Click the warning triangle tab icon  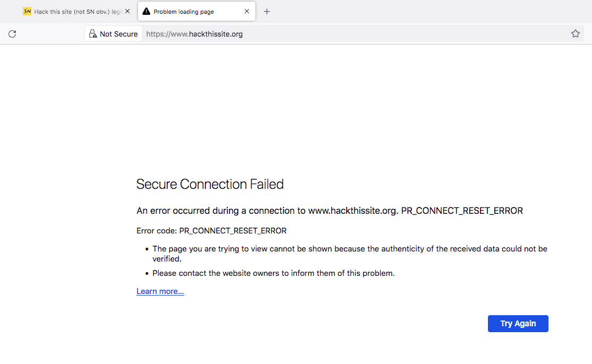[147, 11]
